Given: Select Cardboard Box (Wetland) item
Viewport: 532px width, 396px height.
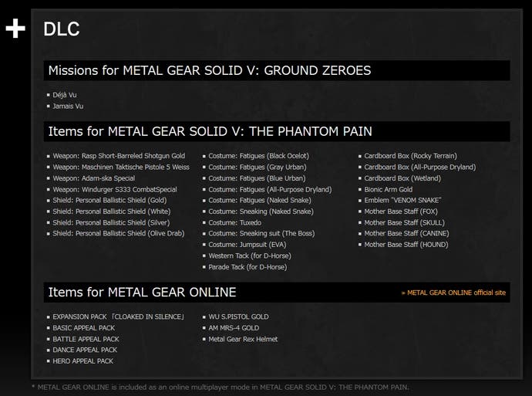Looking at the screenshot, I should 402,178.
